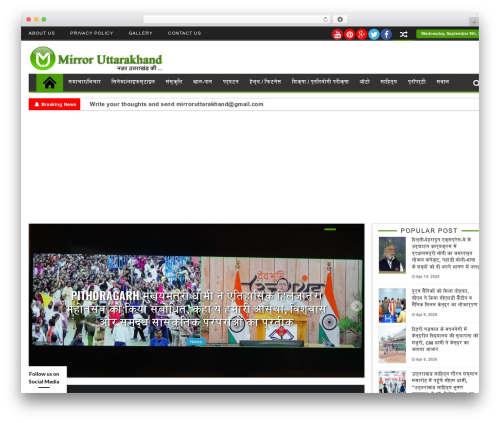Open popular post headline dated Apr 9
The width and height of the screenshot is (500, 423).
[444, 298]
